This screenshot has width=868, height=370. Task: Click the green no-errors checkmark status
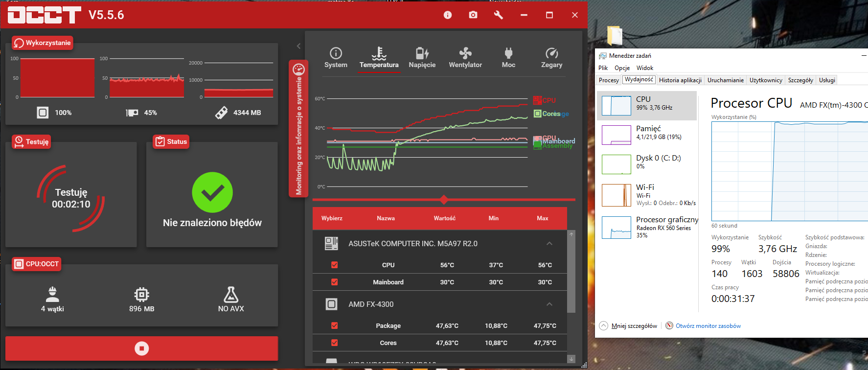point(212,192)
